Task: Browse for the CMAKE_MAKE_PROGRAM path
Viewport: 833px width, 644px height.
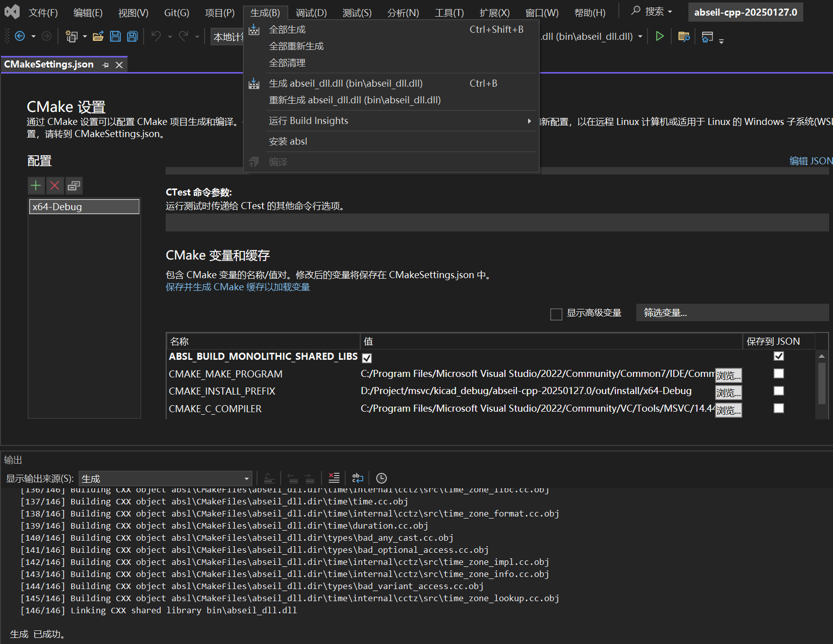Action: [x=729, y=375]
